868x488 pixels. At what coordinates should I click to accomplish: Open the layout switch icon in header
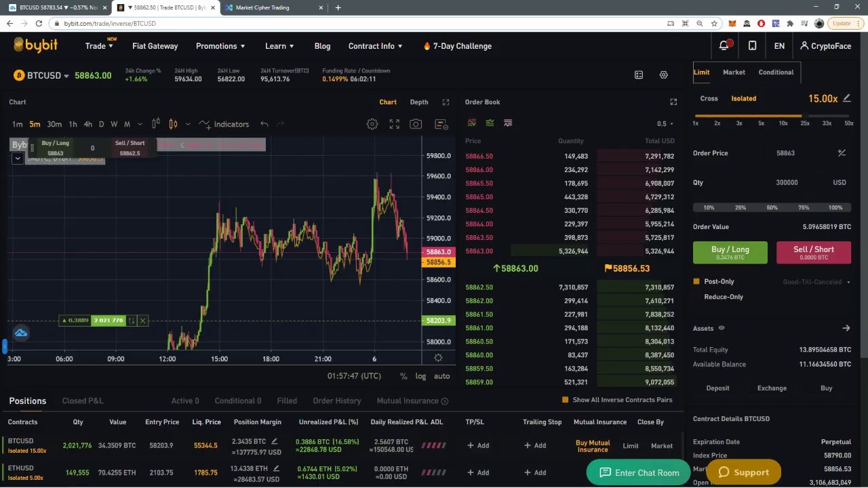point(639,75)
